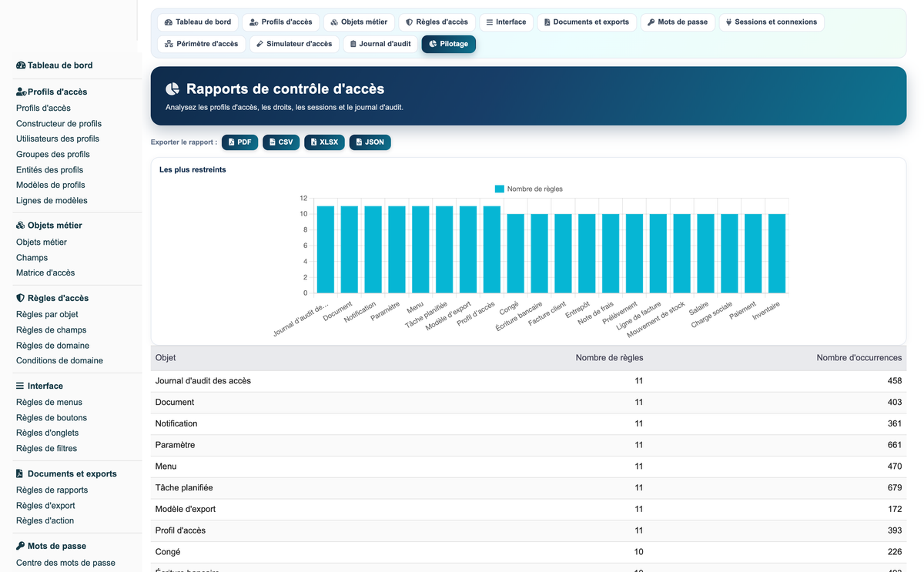Sort by the Nombre d'occurrences column header

[x=859, y=358]
